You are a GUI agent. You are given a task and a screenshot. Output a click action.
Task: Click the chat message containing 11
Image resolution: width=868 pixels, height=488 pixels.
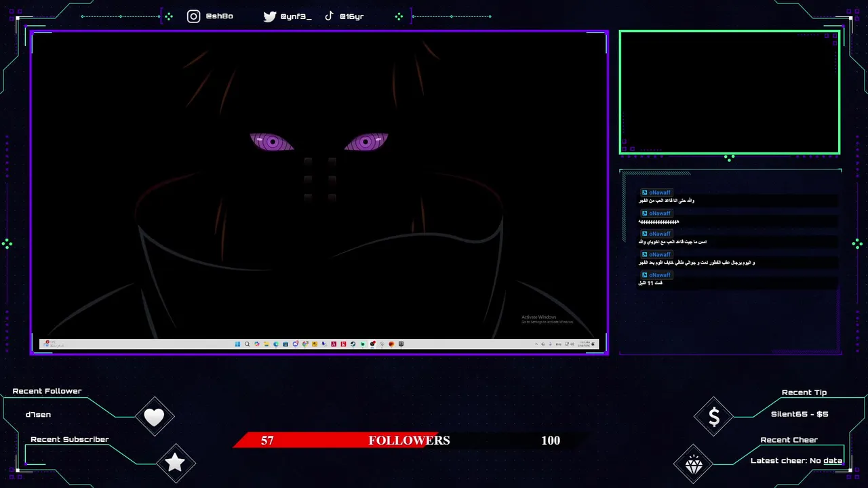tap(650, 283)
